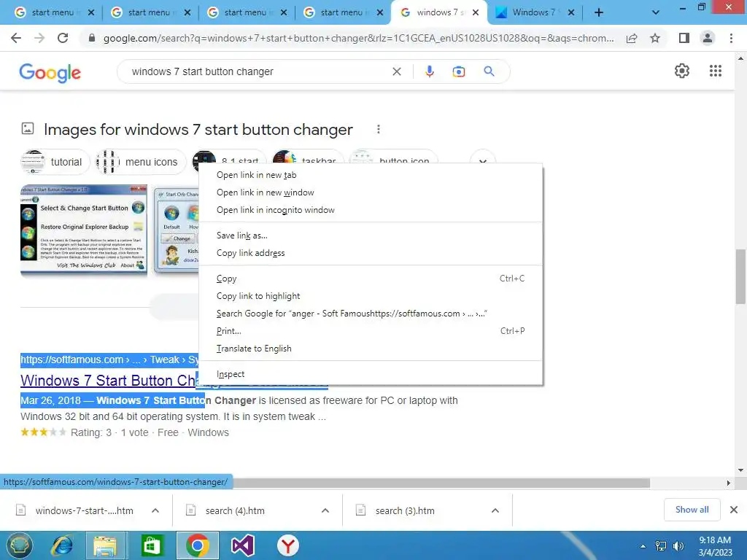Choose Open link in incognito window

click(x=371, y=210)
